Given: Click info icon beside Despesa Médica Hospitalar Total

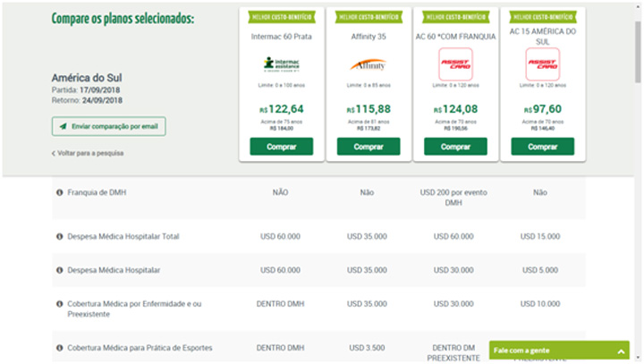Looking at the screenshot, I should point(60,236).
